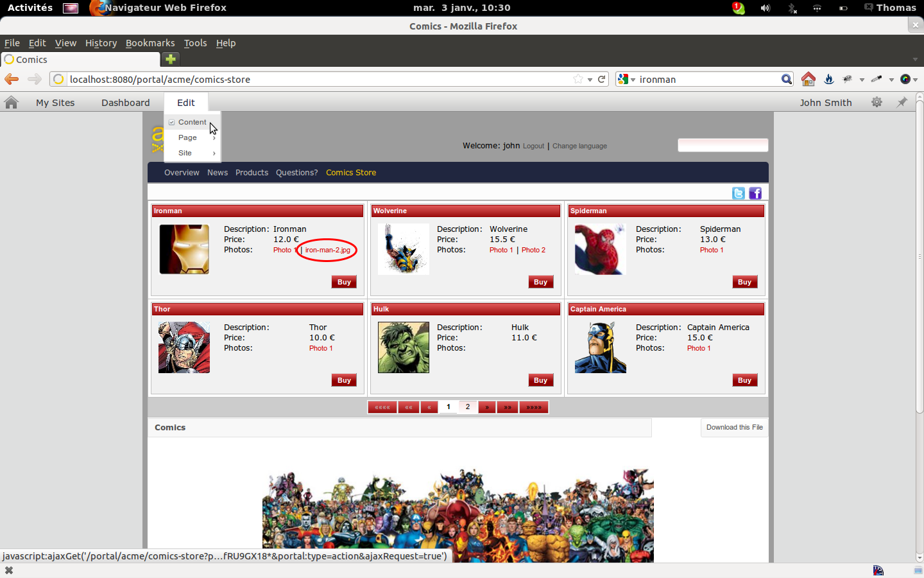The width and height of the screenshot is (924, 578).
Task: Buy the Spiderman comic
Action: pyautogui.click(x=745, y=282)
